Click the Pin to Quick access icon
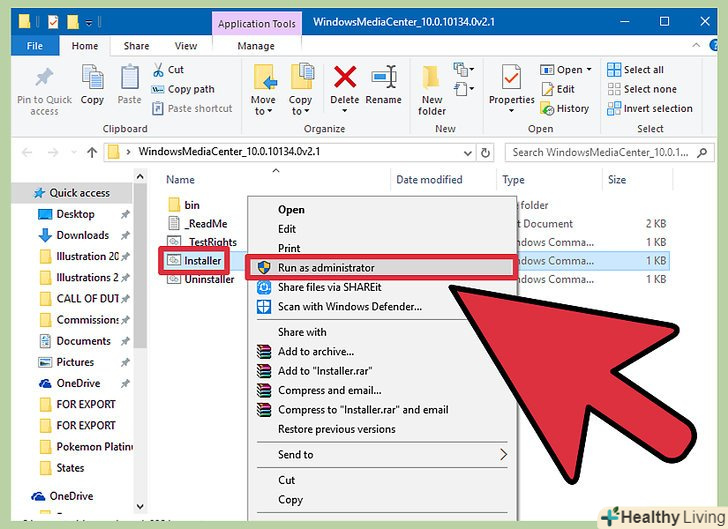 pos(45,78)
